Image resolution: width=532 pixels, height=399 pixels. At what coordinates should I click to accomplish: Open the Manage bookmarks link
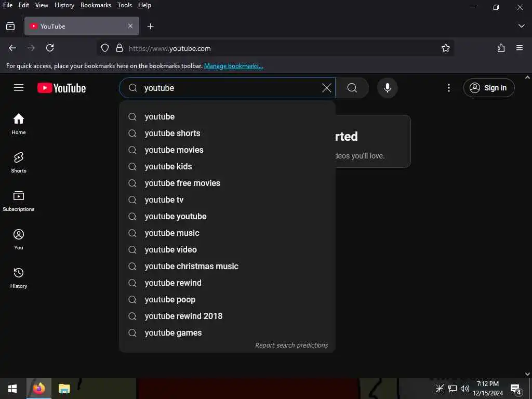[x=234, y=66]
